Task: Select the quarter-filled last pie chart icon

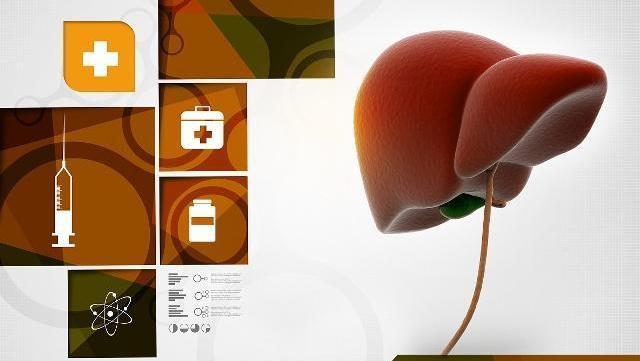Action: tap(206, 328)
